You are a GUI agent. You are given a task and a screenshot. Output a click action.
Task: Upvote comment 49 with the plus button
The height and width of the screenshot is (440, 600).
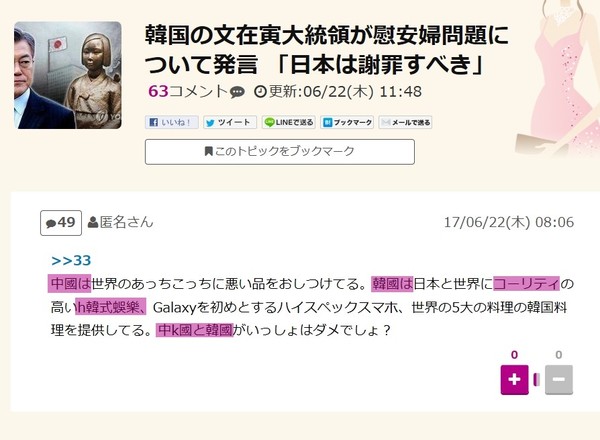point(515,380)
